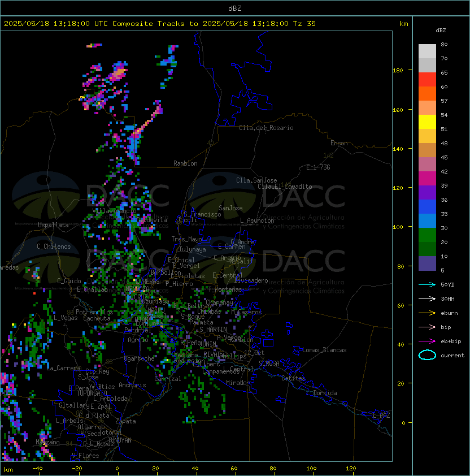This screenshot has width=470, height=476.
Task: Click the 'Uspallata' map label
Action: click(x=53, y=225)
